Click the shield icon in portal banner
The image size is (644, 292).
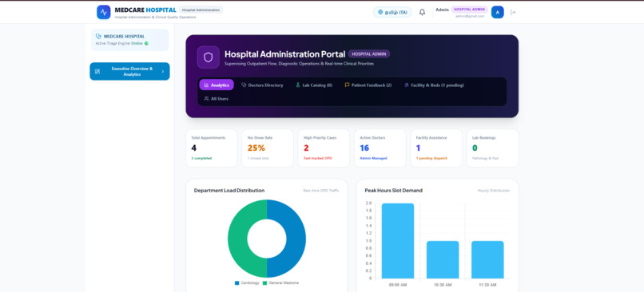click(x=209, y=57)
